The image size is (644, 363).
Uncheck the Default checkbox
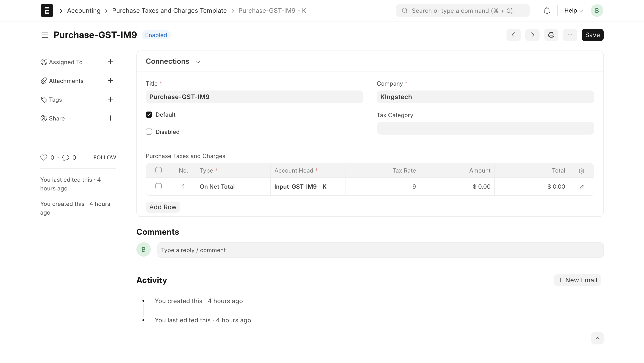click(x=149, y=115)
